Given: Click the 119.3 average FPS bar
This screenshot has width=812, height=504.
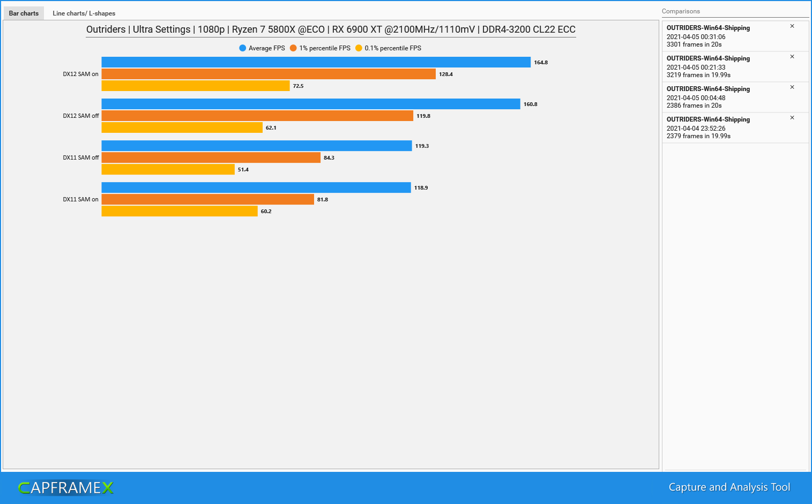Looking at the screenshot, I should point(257,146).
